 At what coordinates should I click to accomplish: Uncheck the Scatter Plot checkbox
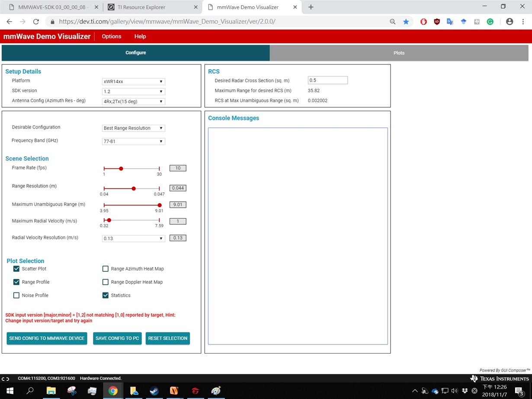(x=16, y=269)
